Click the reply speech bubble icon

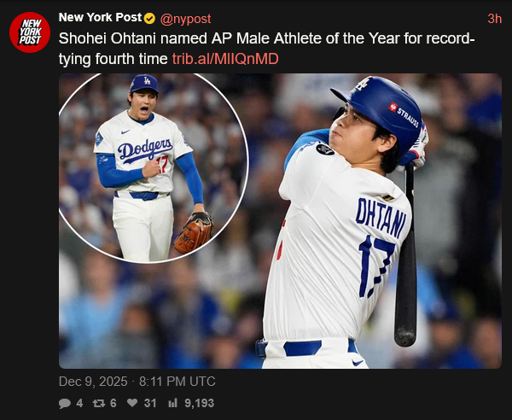point(66,403)
